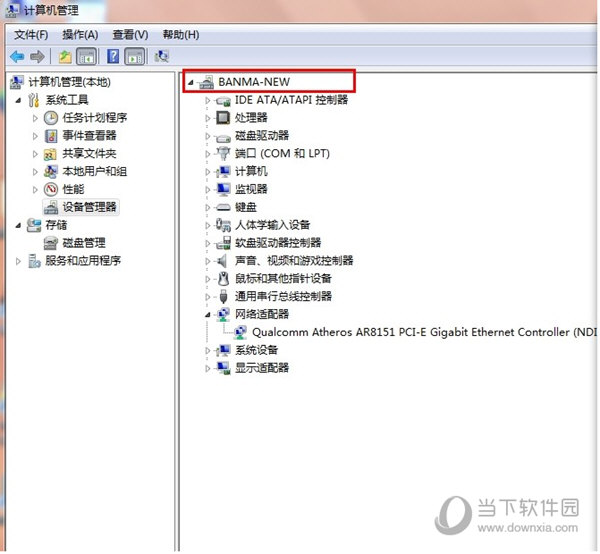
Task: Select the 系统工具 tree item
Action: [67, 100]
